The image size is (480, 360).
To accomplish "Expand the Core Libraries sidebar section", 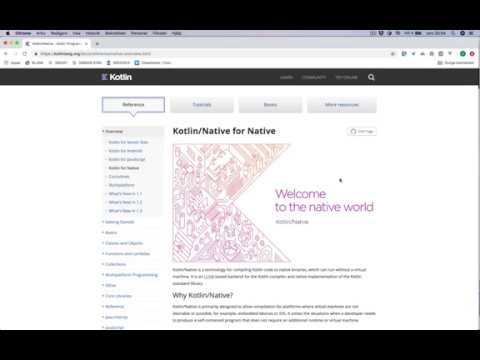I will point(117,296).
